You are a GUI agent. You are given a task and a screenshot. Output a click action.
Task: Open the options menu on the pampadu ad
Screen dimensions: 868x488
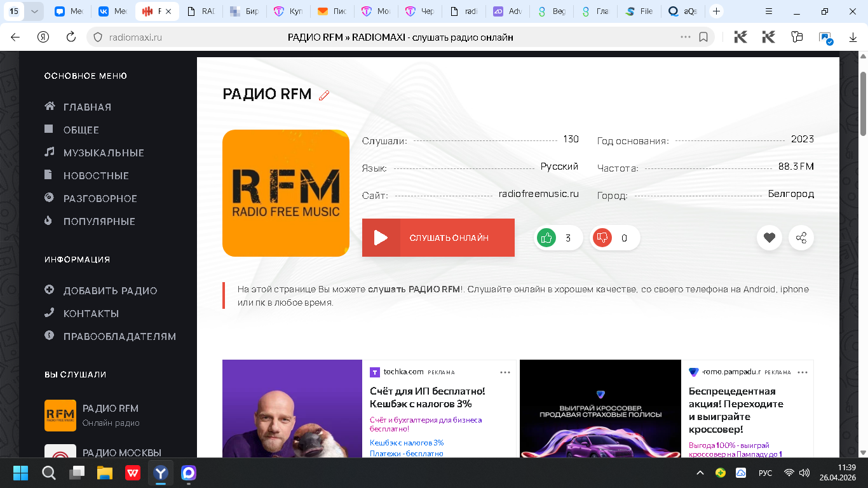coord(803,372)
